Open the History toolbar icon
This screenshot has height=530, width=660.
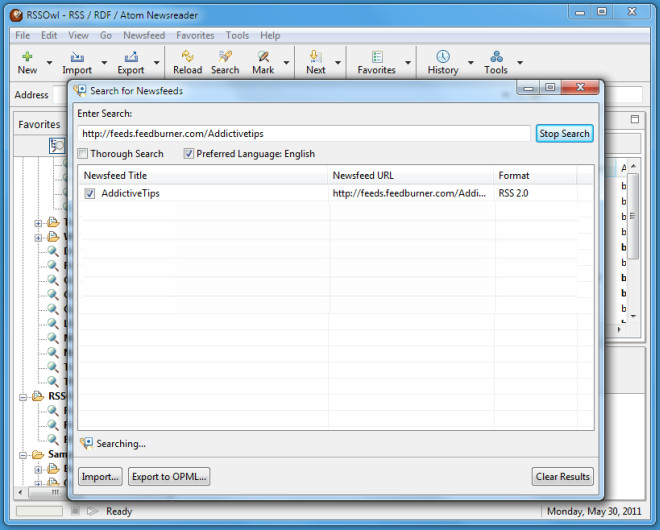443,56
